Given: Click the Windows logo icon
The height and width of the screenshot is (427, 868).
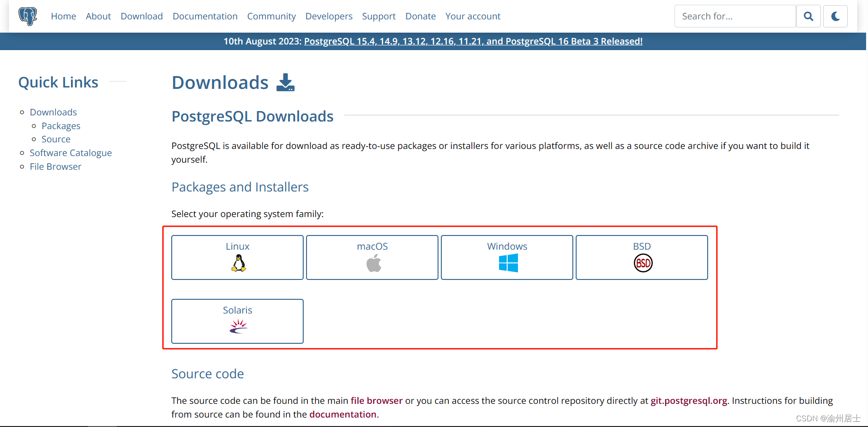Looking at the screenshot, I should [508, 263].
